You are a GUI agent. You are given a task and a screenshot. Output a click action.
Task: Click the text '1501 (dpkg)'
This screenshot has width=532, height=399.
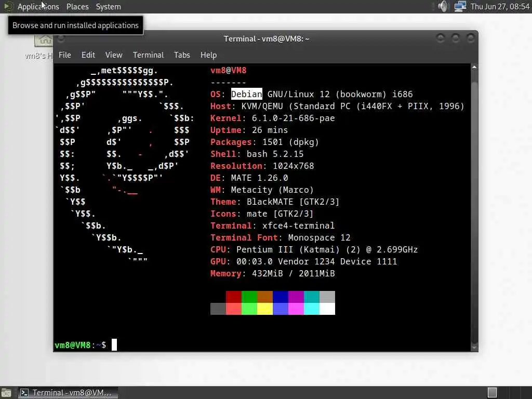coord(290,142)
